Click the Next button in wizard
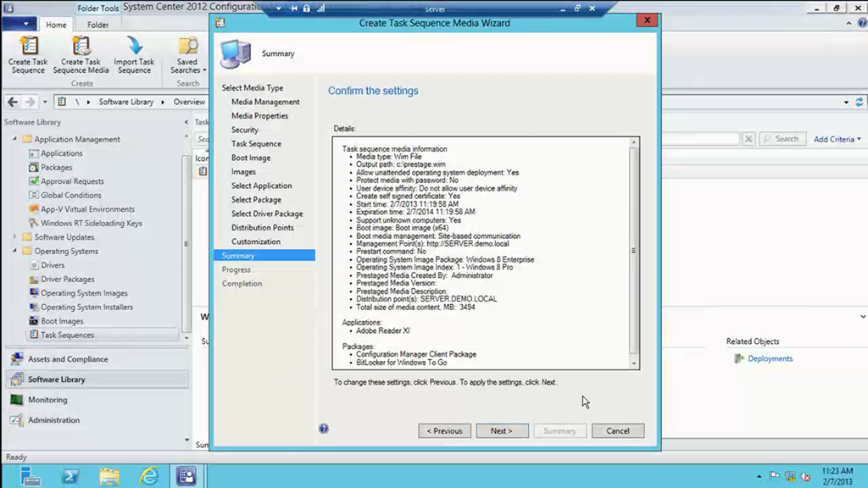 501,430
